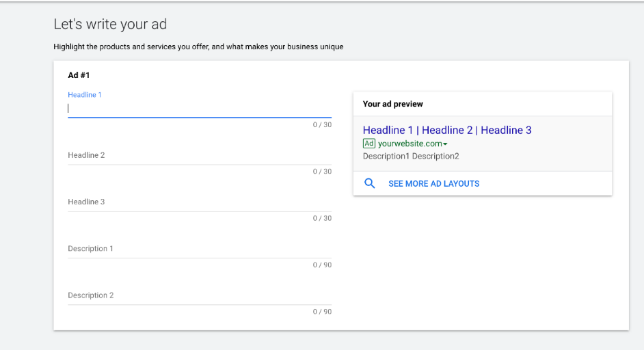The height and width of the screenshot is (350, 644).
Task: Select the Headline 3 input field
Action: [x=200, y=202]
